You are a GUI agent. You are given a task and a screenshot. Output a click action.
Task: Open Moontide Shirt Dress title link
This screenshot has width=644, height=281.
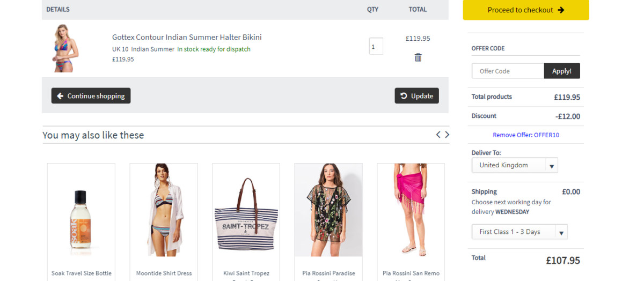click(x=164, y=273)
